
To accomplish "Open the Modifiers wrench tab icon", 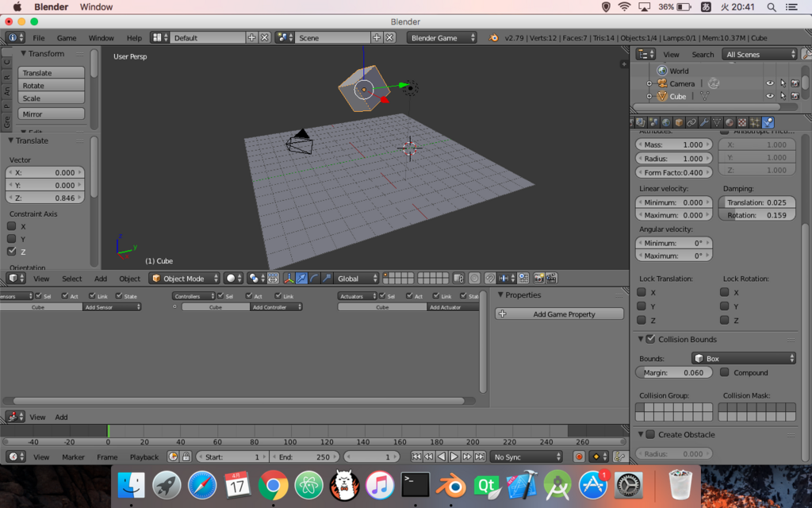I will tap(704, 122).
